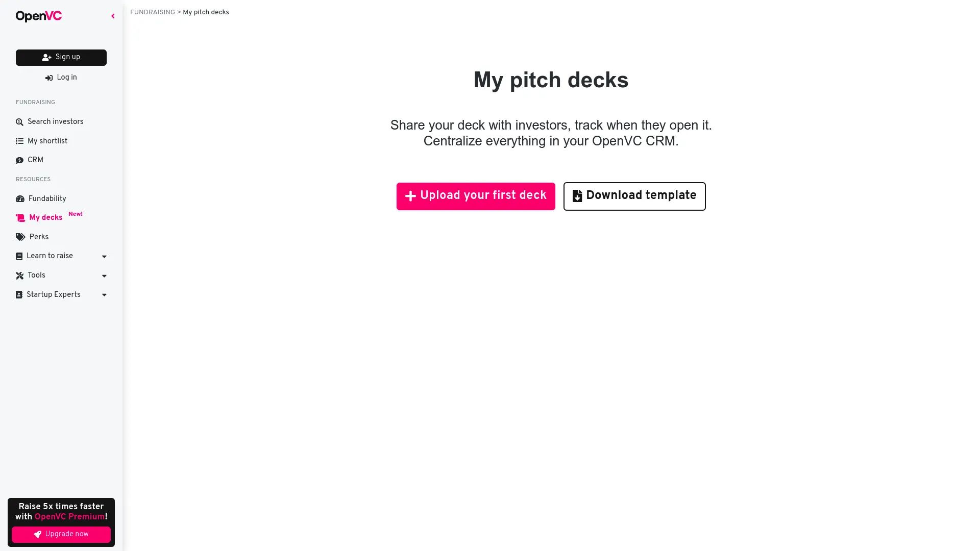Image resolution: width=980 pixels, height=551 pixels.
Task: Expand the Learn to raise section
Action: [x=61, y=256]
